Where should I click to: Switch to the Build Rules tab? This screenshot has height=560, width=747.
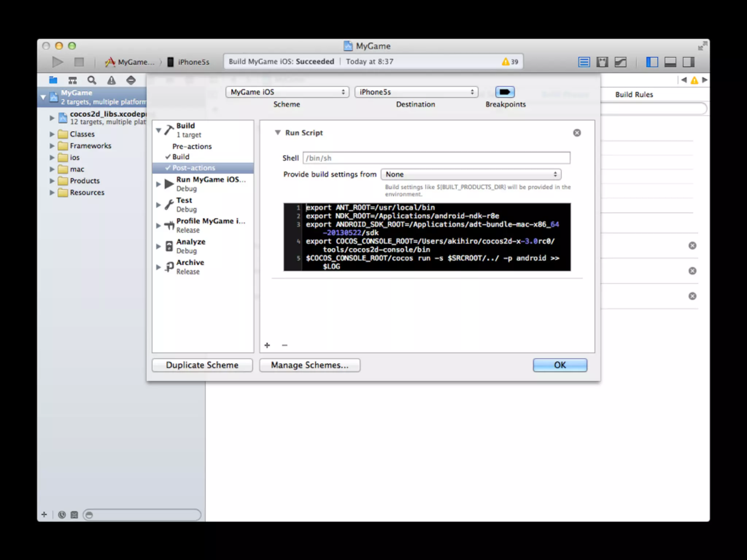[634, 94]
